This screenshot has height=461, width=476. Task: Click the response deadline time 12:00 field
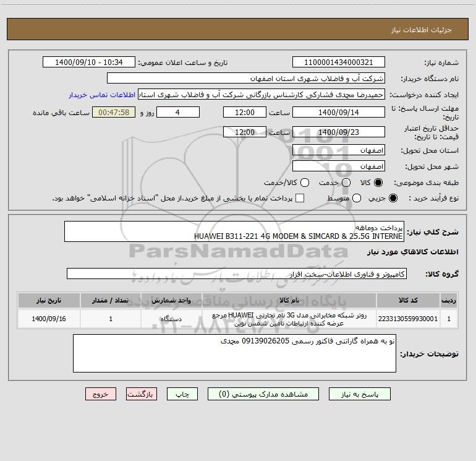pos(245,112)
